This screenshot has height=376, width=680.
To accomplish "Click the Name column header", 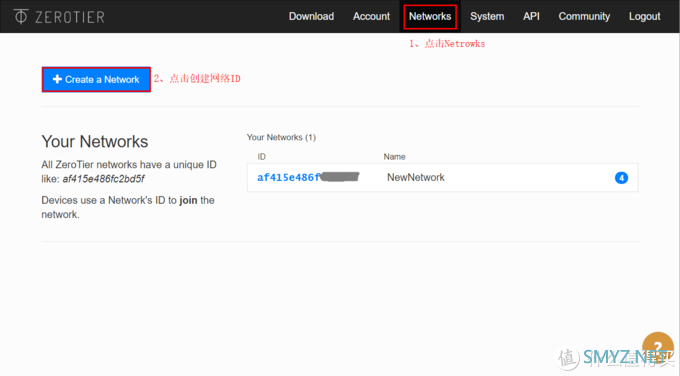I will pyautogui.click(x=394, y=157).
